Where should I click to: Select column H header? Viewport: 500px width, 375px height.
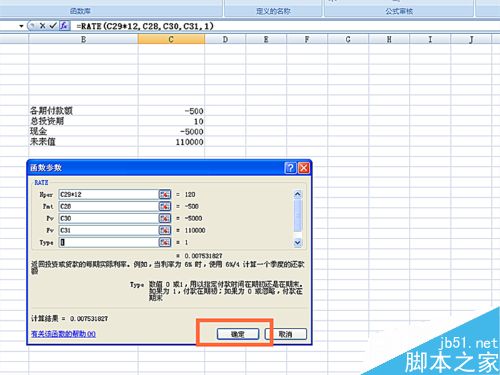389,39
